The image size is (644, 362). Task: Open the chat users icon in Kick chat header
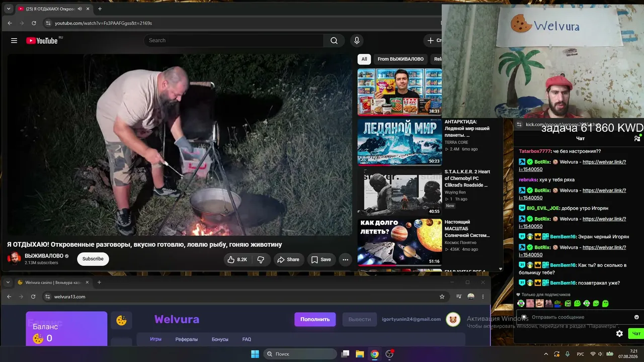[637, 138]
